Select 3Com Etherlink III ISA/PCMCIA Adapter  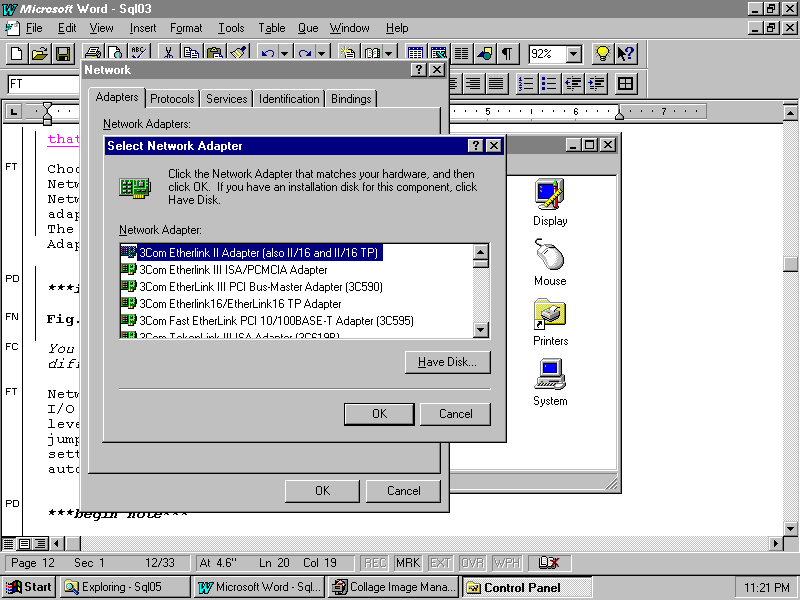pyautogui.click(x=233, y=270)
